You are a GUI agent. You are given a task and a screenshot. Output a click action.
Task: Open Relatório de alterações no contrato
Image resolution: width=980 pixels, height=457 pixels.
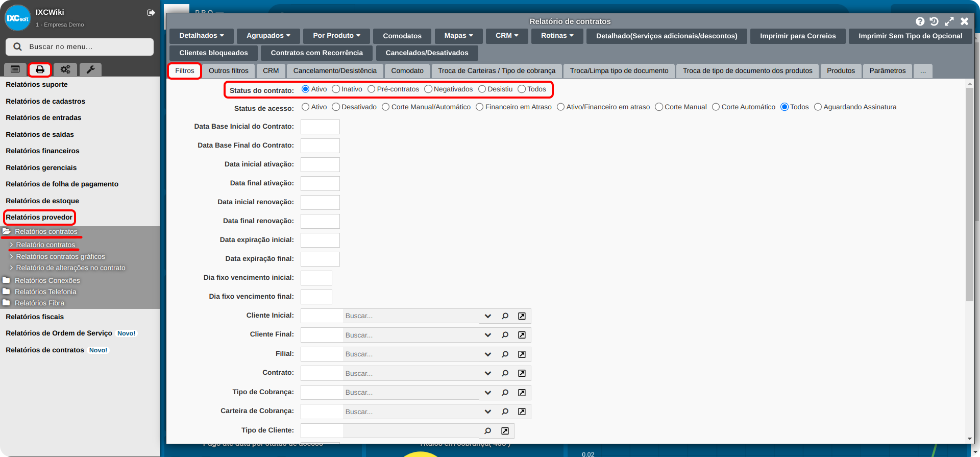tap(70, 268)
